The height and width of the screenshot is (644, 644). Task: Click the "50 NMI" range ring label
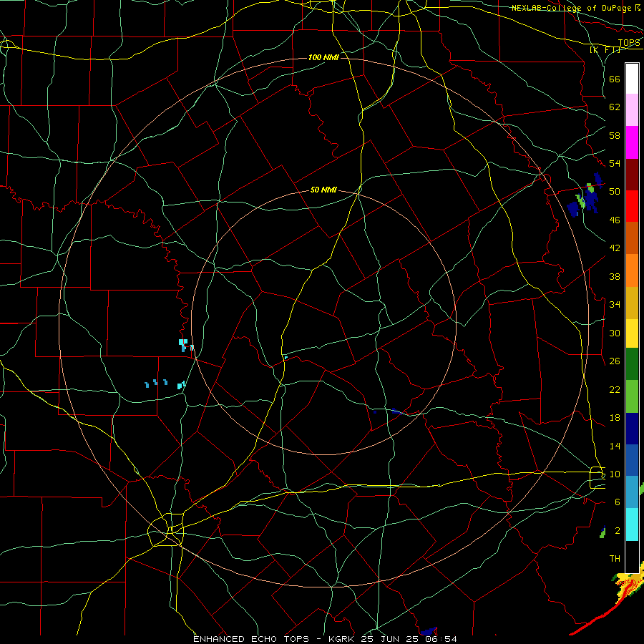coord(323,190)
